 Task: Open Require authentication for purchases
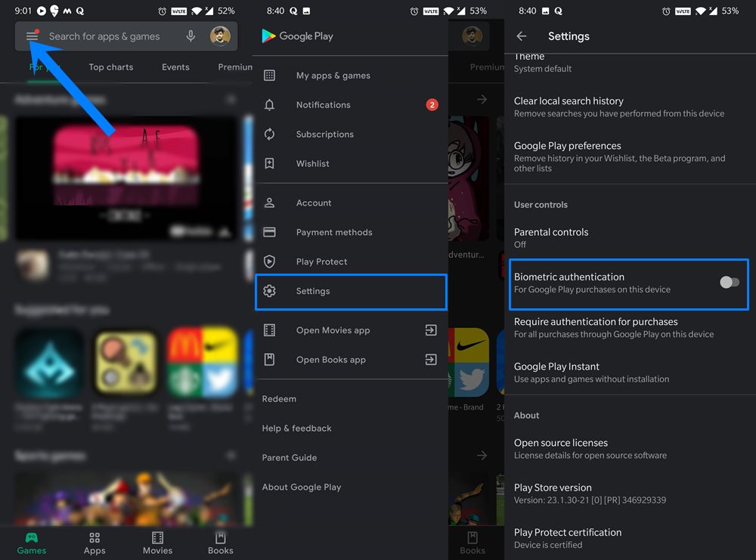[x=630, y=328]
